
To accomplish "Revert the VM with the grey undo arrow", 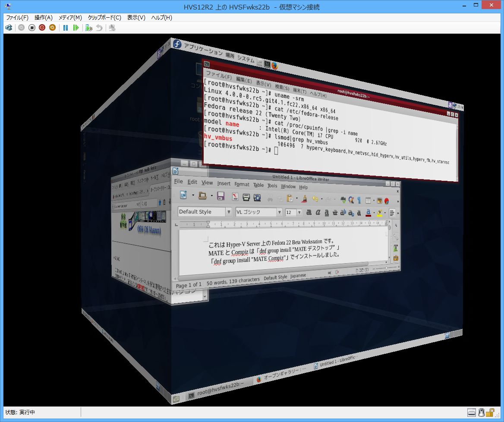I will [x=99, y=28].
